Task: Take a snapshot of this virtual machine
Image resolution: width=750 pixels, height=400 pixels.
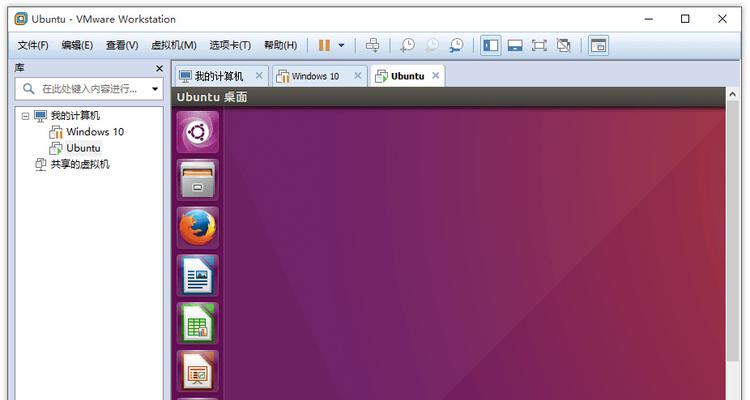Action: coord(408,45)
